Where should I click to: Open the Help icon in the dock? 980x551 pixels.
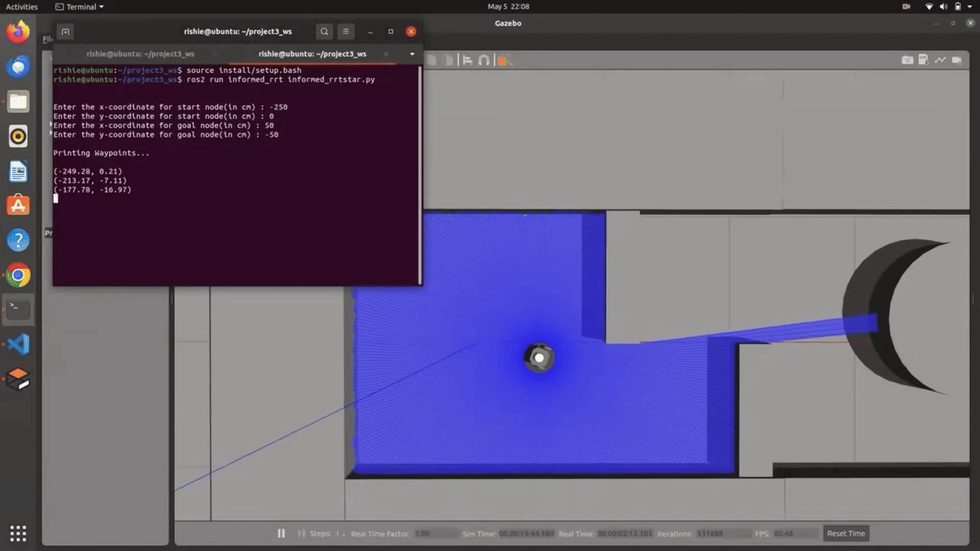(18, 241)
